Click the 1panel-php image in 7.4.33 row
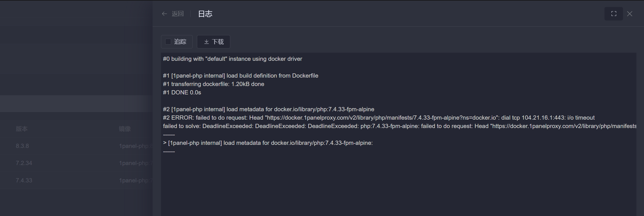This screenshot has width=644, height=216. (x=136, y=180)
